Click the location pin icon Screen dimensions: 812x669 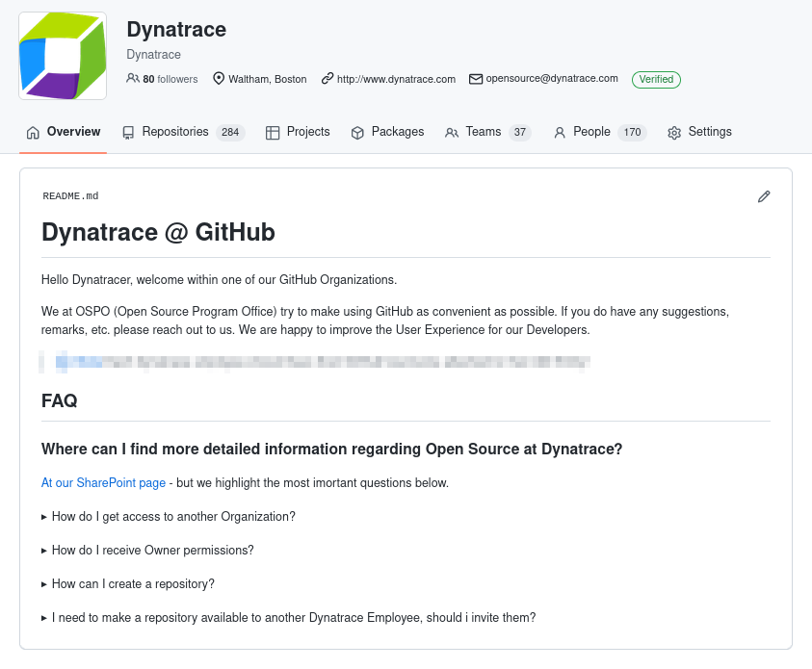(219, 79)
